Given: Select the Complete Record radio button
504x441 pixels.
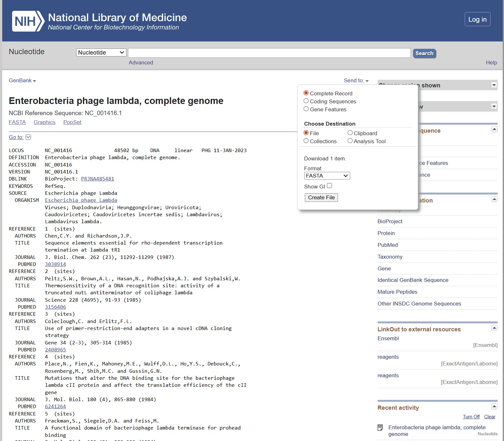Looking at the screenshot, I should 306,93.
